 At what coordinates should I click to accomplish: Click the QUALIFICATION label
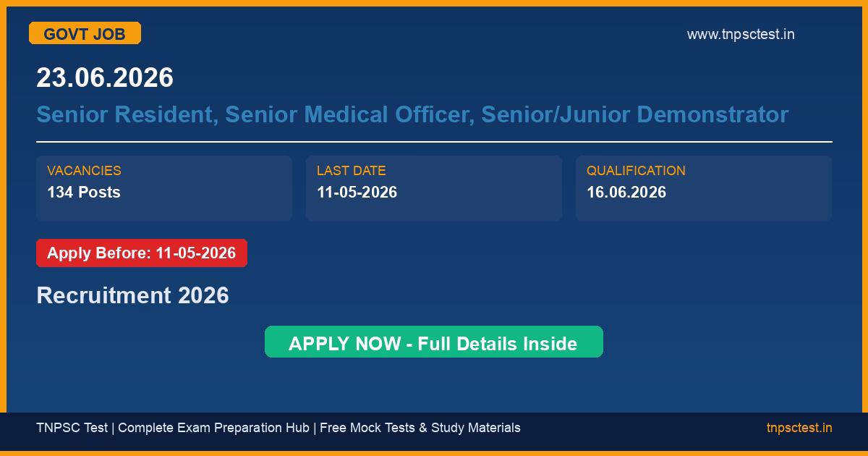click(x=636, y=171)
